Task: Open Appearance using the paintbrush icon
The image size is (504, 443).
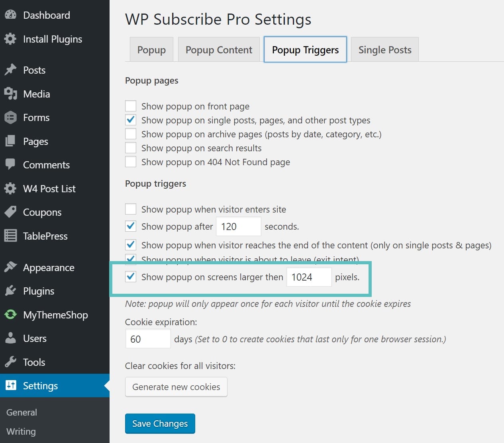Action: tap(11, 267)
